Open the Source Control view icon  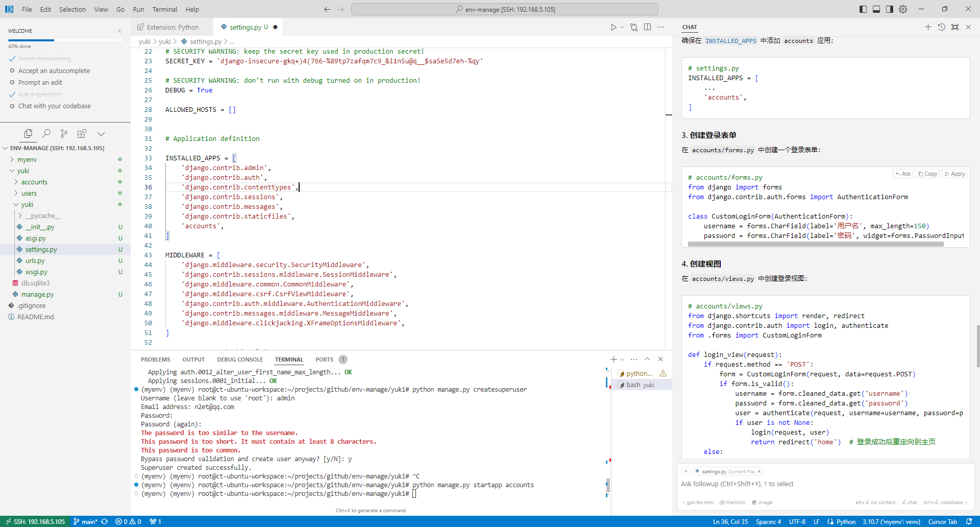[64, 133]
